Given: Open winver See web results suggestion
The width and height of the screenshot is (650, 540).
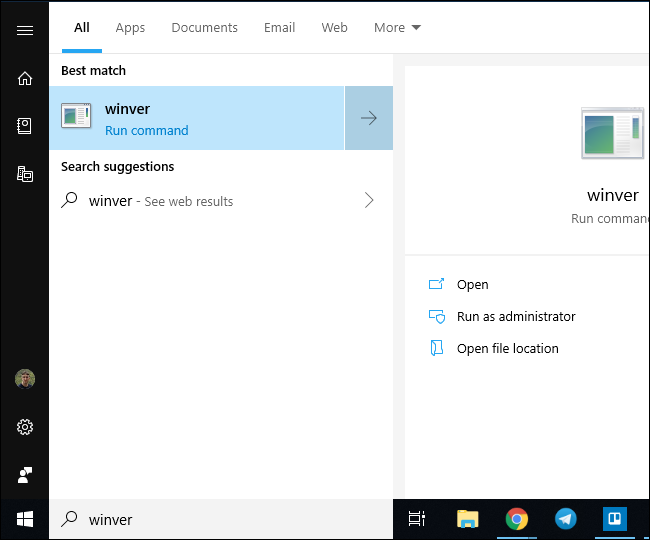Looking at the screenshot, I should (x=221, y=201).
